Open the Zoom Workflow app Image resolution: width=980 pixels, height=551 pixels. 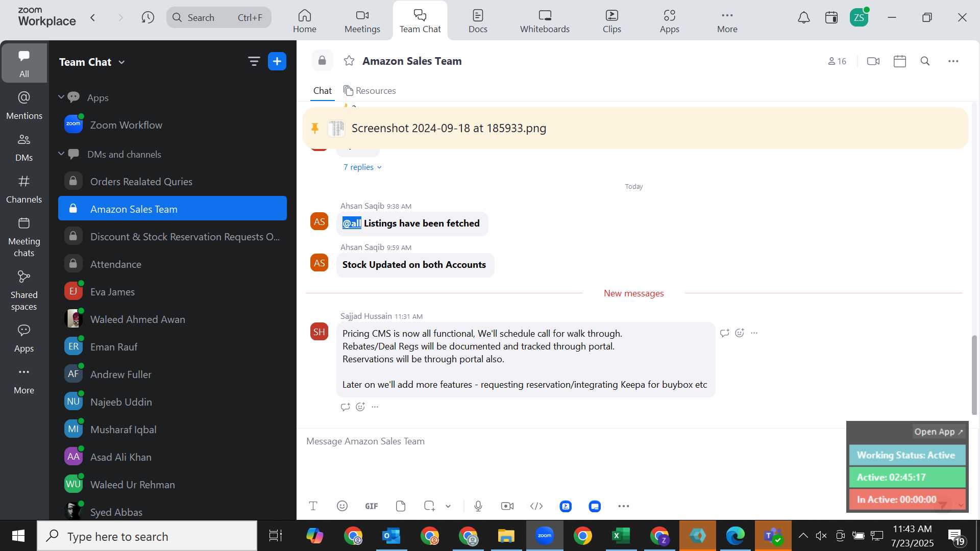coord(173,125)
